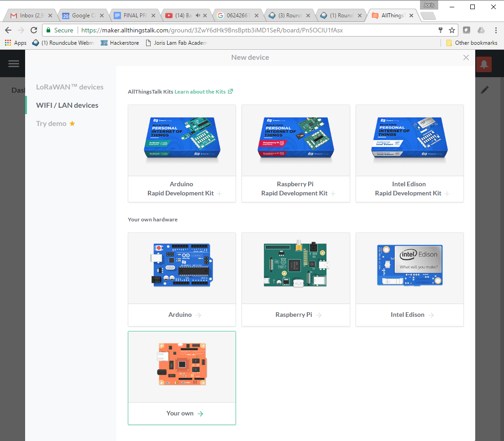
Task: Click plus icon on Arduino kit
Action: click(x=219, y=194)
